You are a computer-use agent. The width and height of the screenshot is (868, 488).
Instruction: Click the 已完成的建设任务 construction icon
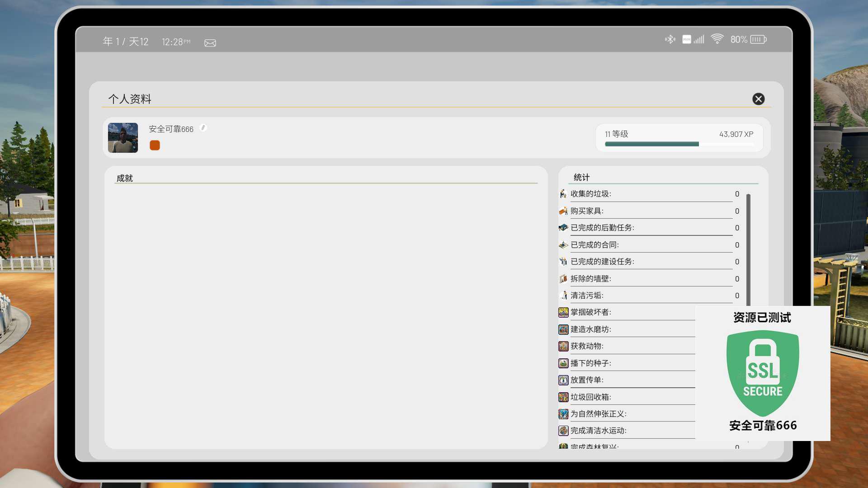(x=563, y=262)
